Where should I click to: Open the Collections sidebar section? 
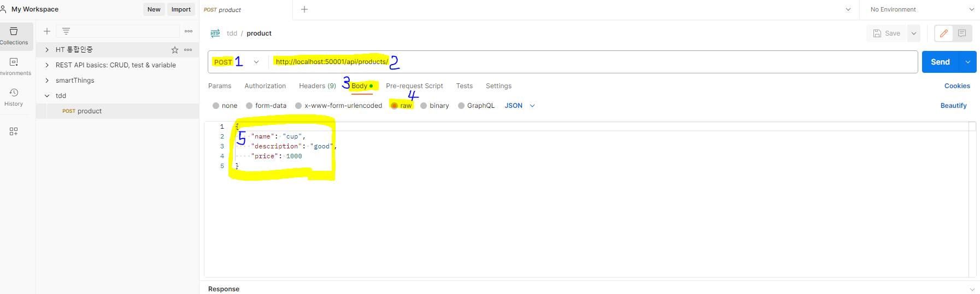click(x=14, y=36)
